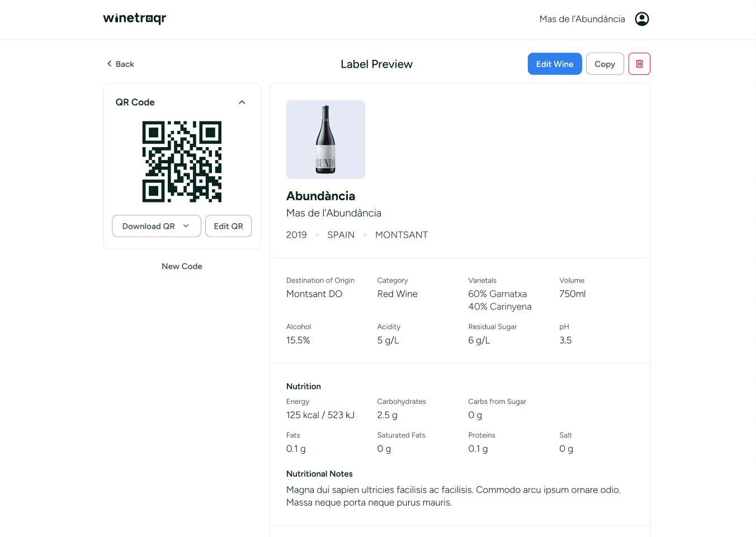Click the MONTSANT region label
This screenshot has width=756, height=537.
tap(401, 235)
